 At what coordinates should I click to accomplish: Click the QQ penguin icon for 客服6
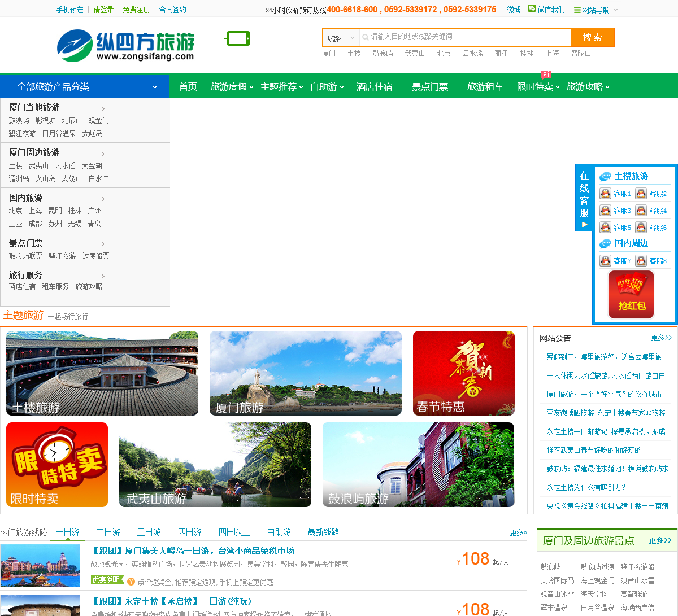(x=641, y=228)
